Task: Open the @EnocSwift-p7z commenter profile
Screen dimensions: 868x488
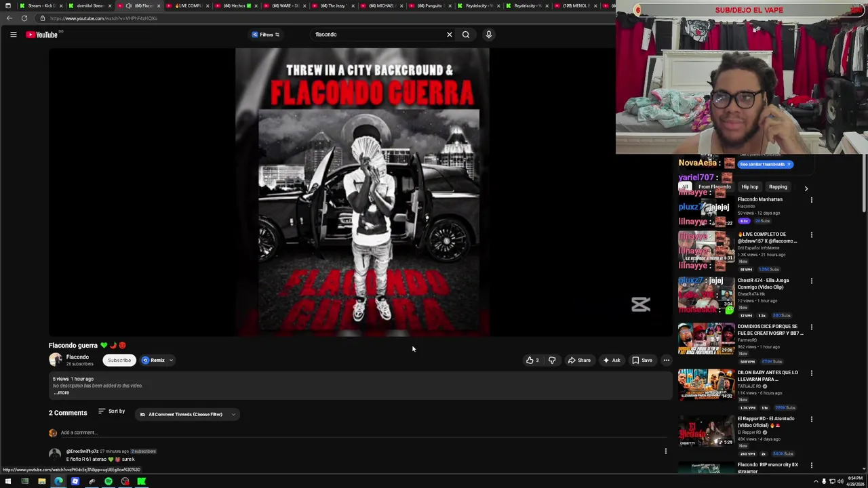Action: pyautogui.click(x=82, y=451)
